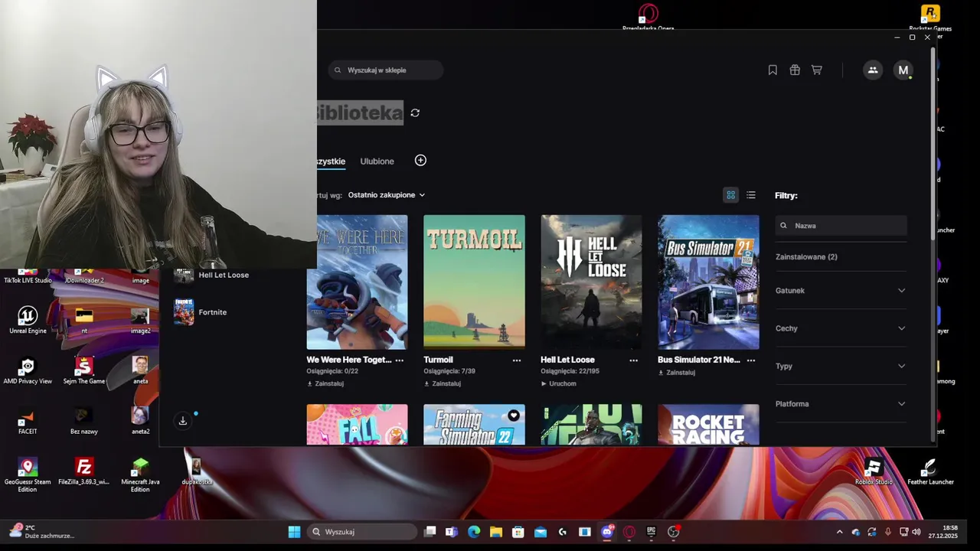
Task: Click the Epic launcher vertical scrollbar
Action: 933,145
